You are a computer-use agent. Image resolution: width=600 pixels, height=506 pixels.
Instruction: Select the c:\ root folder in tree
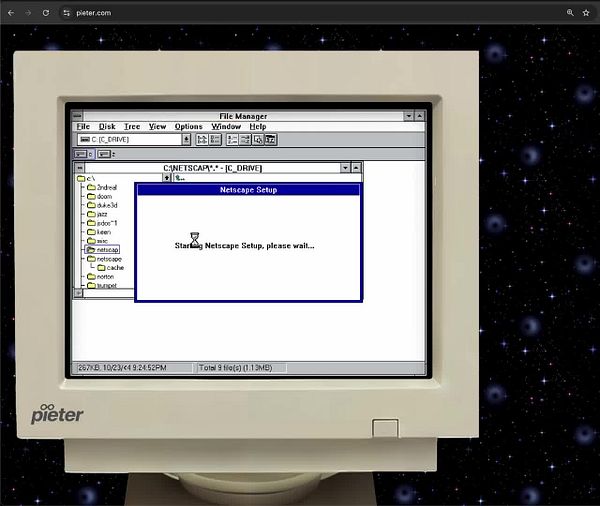86,178
